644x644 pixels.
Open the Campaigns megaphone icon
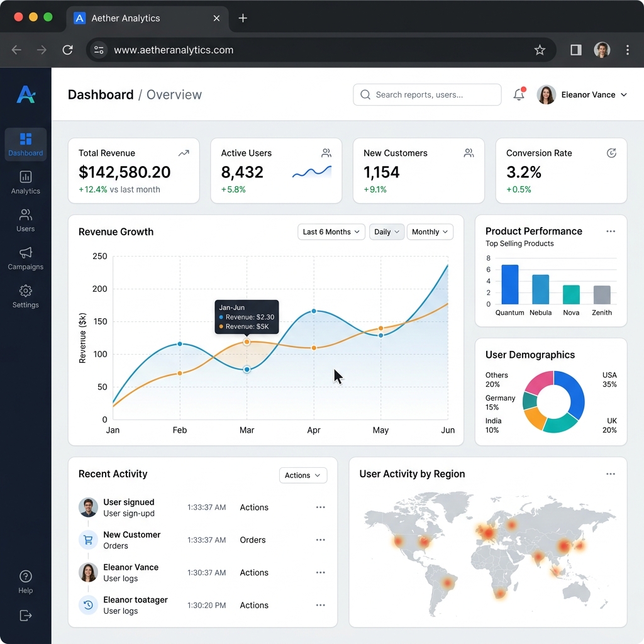[25, 253]
